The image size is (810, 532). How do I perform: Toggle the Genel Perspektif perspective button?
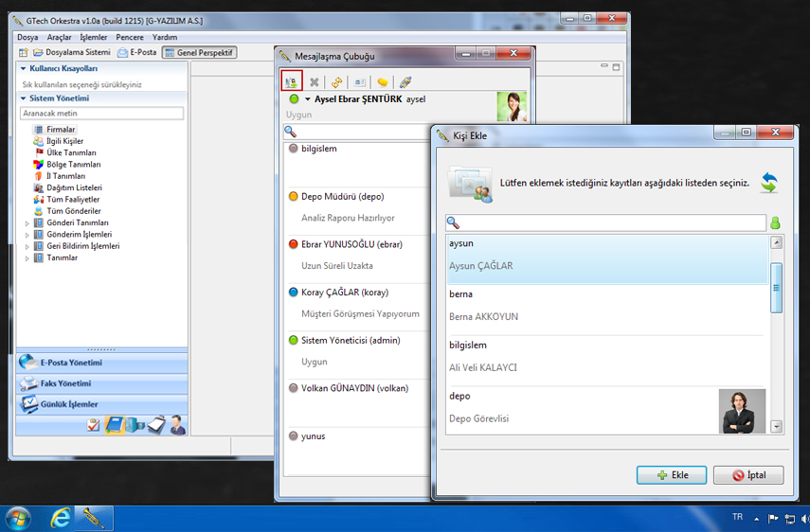pos(200,52)
